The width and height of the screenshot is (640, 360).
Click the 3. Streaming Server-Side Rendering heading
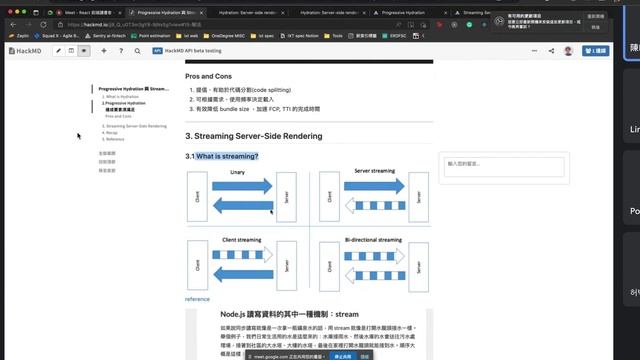point(253,136)
